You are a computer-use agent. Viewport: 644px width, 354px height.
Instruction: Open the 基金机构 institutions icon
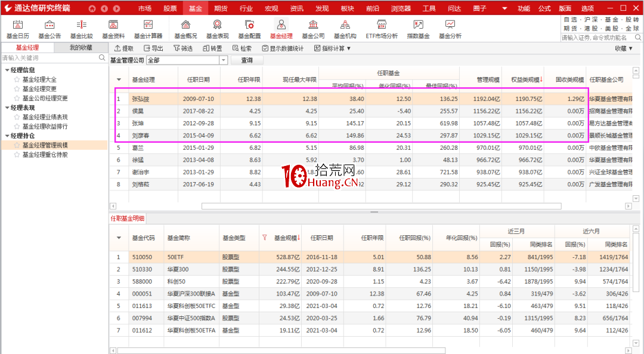[345, 29]
